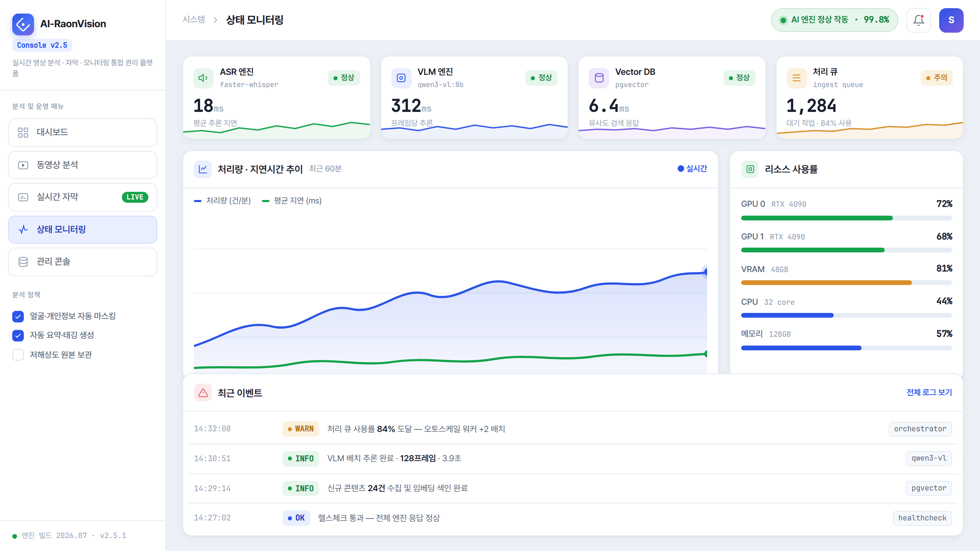980x551 pixels.
Task: Click the VRAM usage progress bar
Action: (846, 283)
